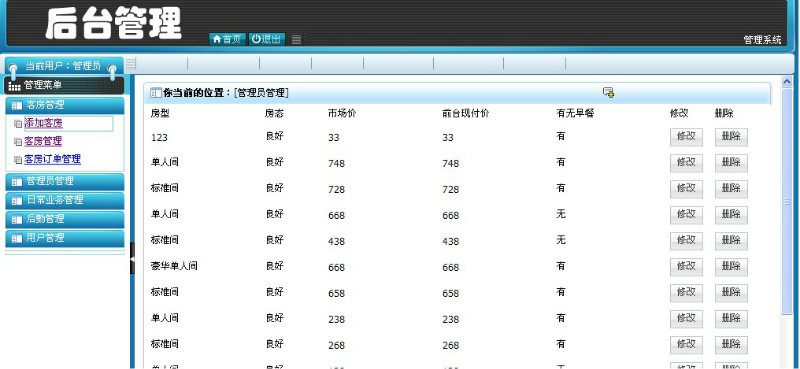Click the table icon beside 你当前的位置
800x369 pixels.
[x=156, y=93]
